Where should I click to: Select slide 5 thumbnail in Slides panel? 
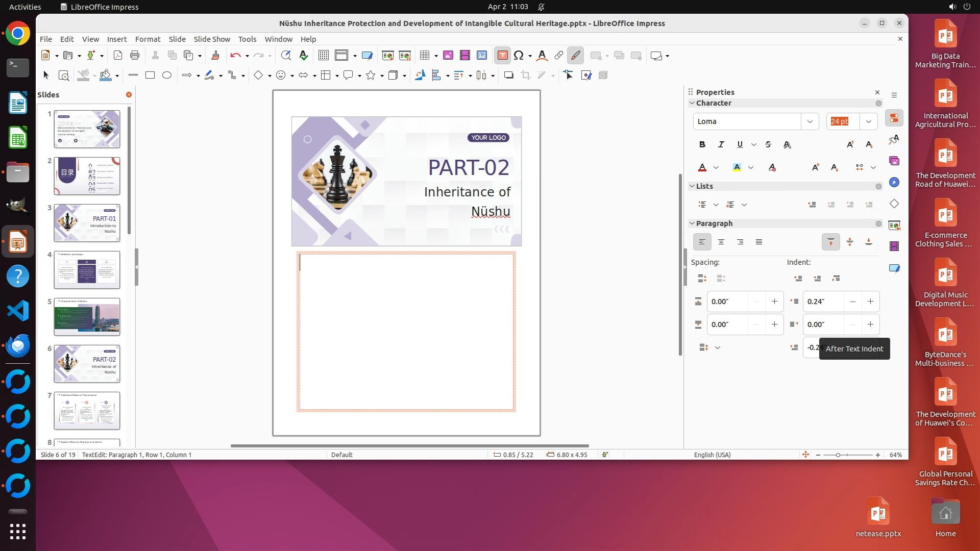[x=87, y=317]
